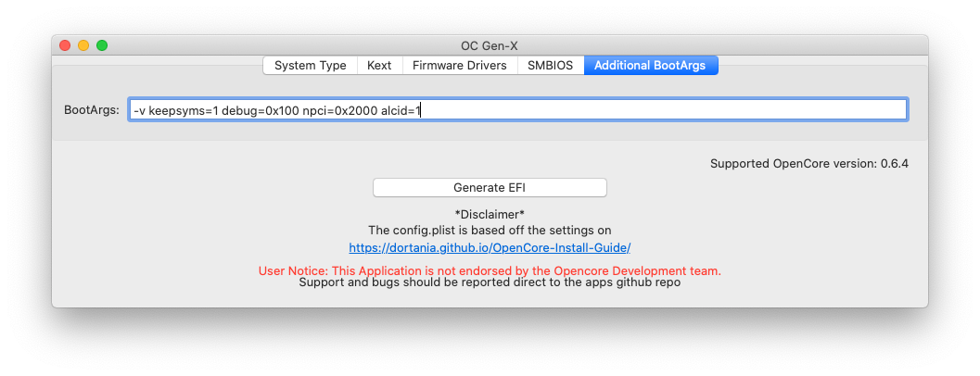Click the red User Notice text

(x=490, y=270)
